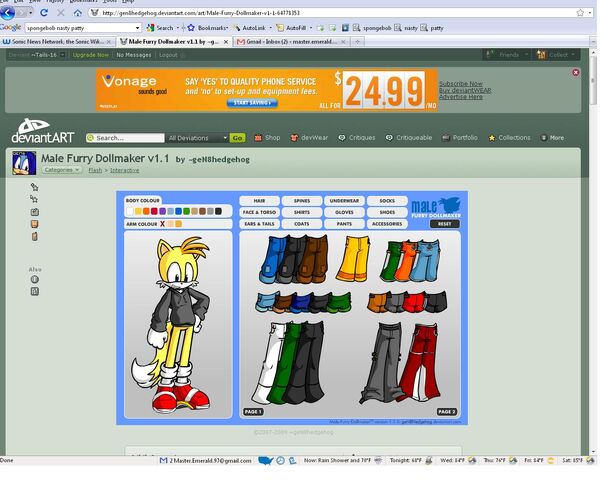Screen dimensions: 600x480
Task: Click the second icon under Also
Action: point(34,292)
